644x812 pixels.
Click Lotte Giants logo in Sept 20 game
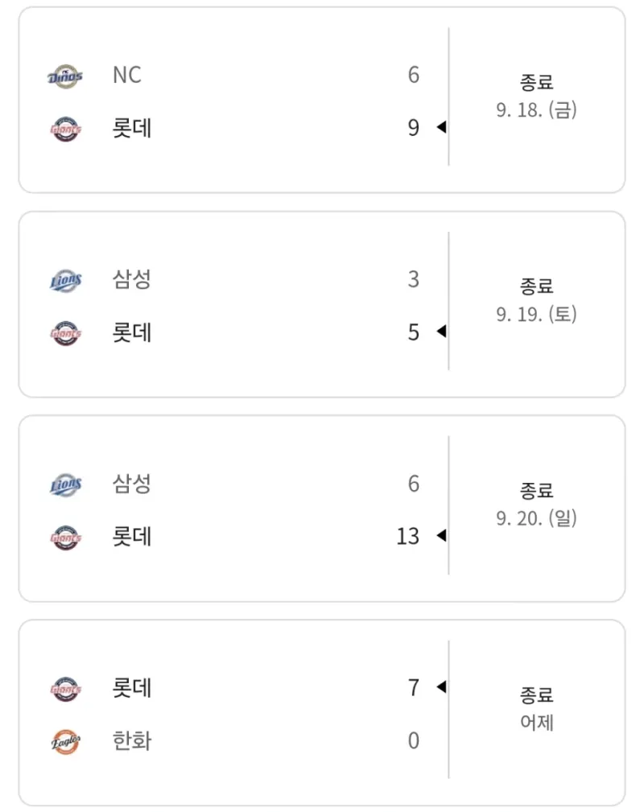[x=65, y=538]
